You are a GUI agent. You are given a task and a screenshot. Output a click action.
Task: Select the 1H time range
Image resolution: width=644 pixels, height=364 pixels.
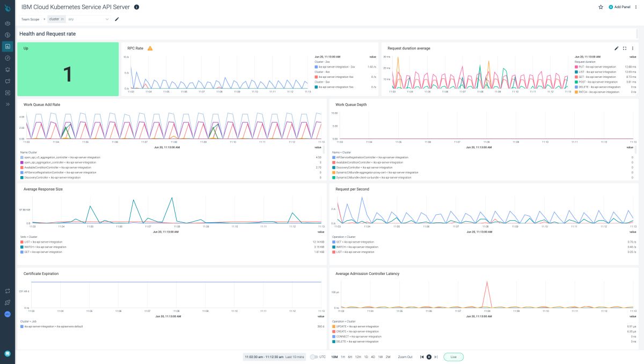click(x=343, y=356)
